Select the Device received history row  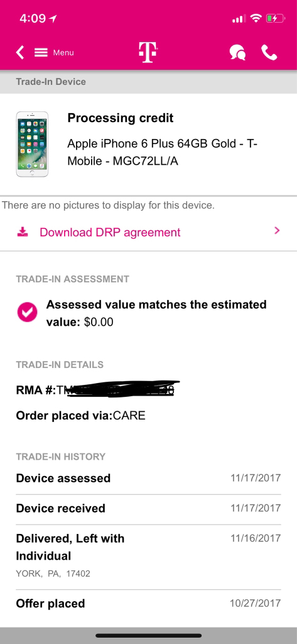(x=148, y=509)
